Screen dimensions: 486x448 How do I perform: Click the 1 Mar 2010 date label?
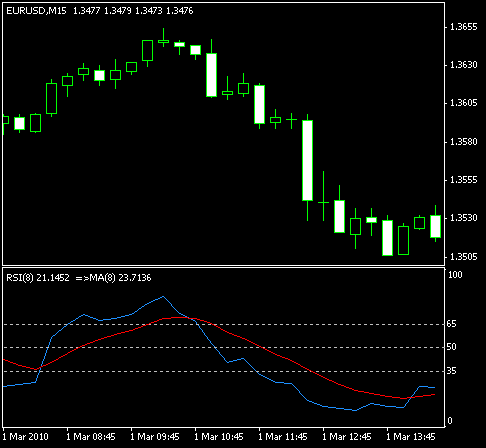pos(26,437)
